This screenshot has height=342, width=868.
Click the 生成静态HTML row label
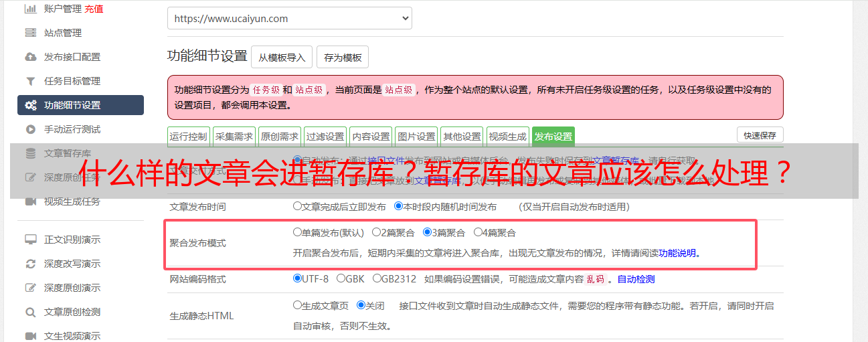(202, 315)
